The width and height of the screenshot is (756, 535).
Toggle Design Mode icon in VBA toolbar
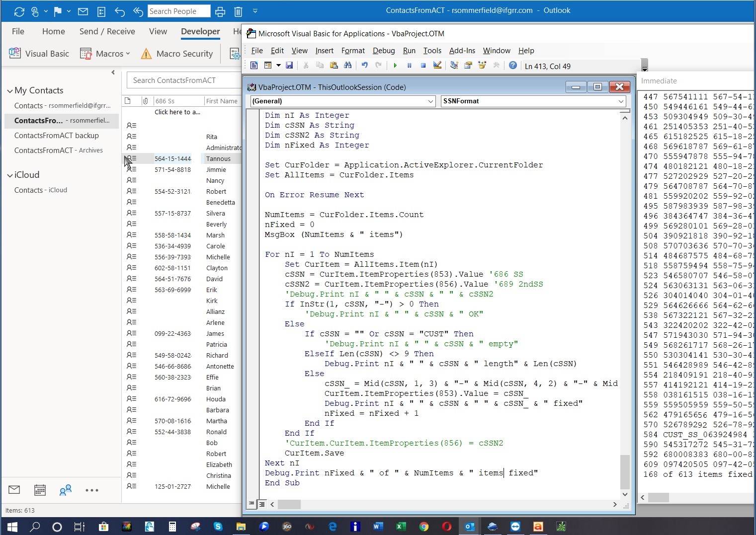point(437,65)
